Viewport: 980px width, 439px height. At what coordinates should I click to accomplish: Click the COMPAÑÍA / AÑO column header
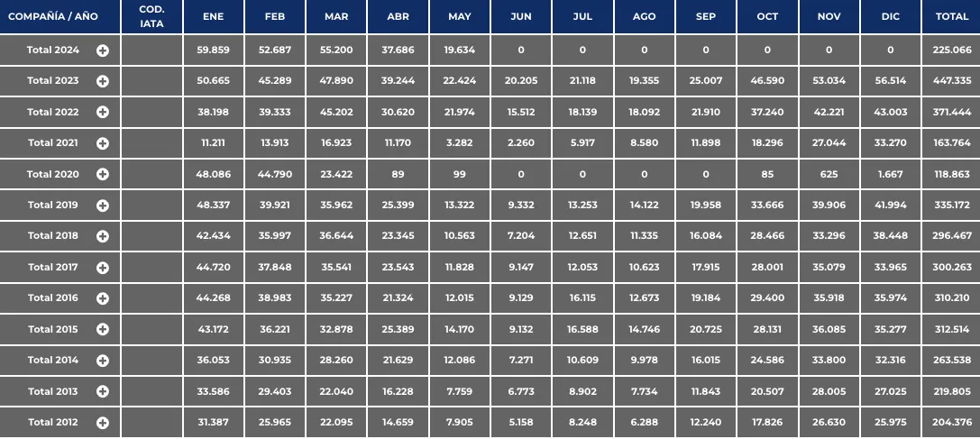(x=52, y=17)
